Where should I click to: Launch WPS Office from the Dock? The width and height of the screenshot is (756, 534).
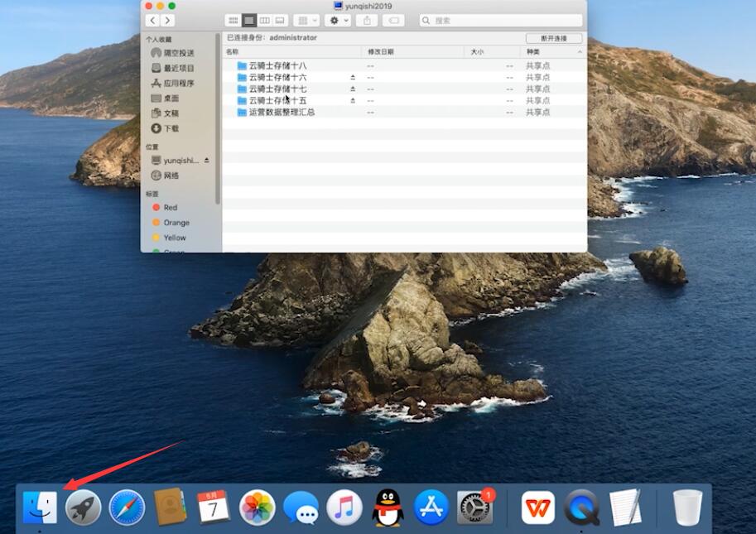point(537,508)
